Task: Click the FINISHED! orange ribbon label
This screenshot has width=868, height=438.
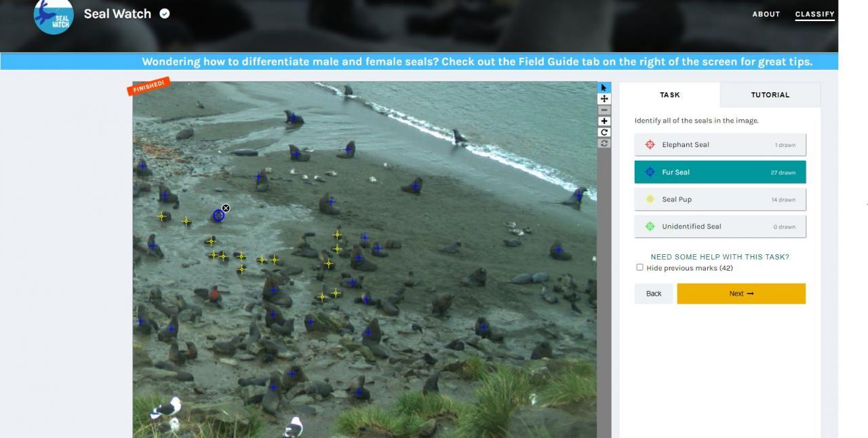Action: [148, 86]
